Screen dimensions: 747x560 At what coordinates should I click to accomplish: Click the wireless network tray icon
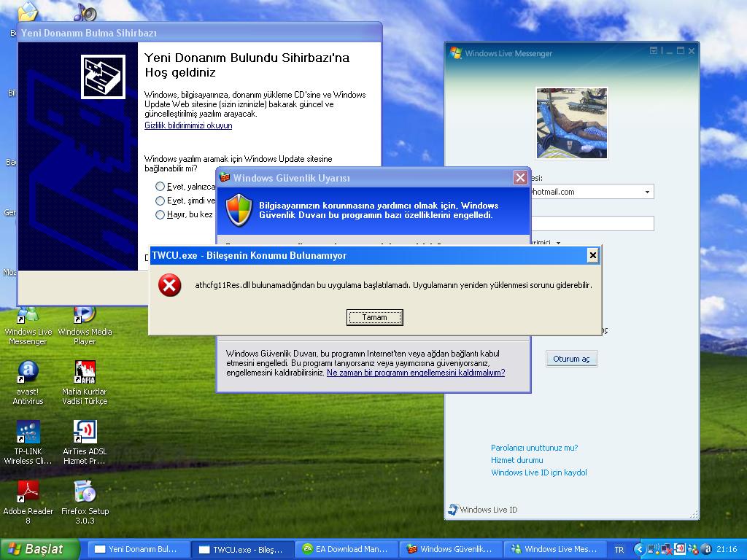(x=654, y=549)
